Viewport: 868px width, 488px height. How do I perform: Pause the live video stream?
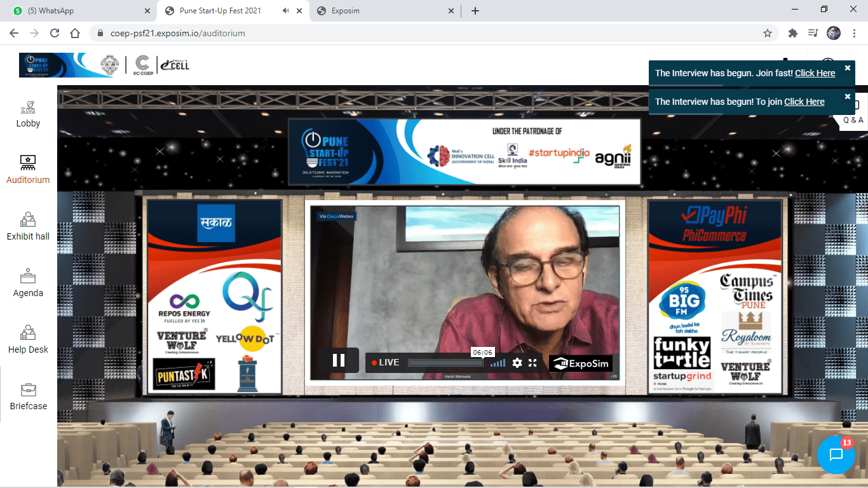point(339,361)
